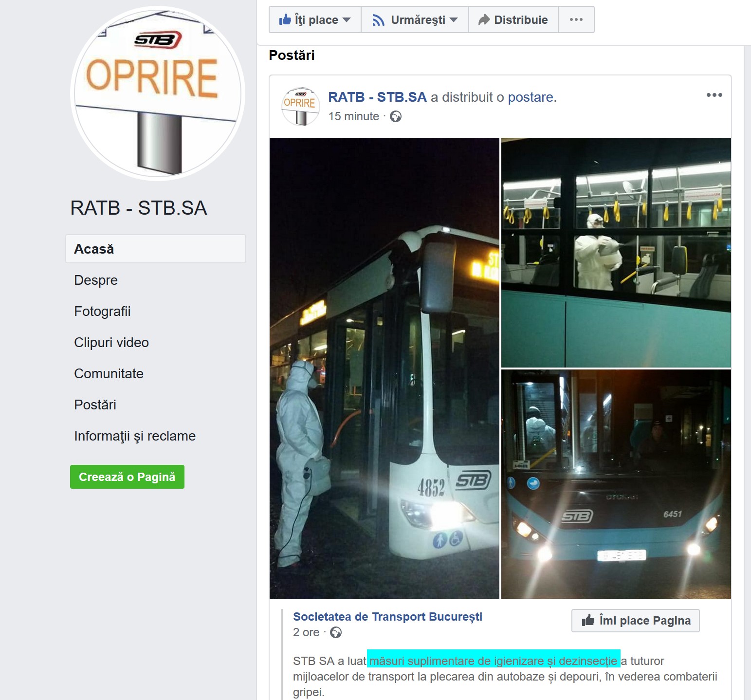Open photo of worker spraying bus 4852
751x700 pixels.
tap(385, 368)
